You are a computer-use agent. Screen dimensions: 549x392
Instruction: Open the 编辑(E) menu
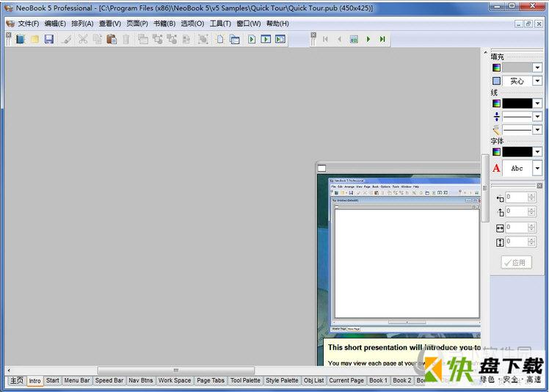pyautogui.click(x=55, y=23)
